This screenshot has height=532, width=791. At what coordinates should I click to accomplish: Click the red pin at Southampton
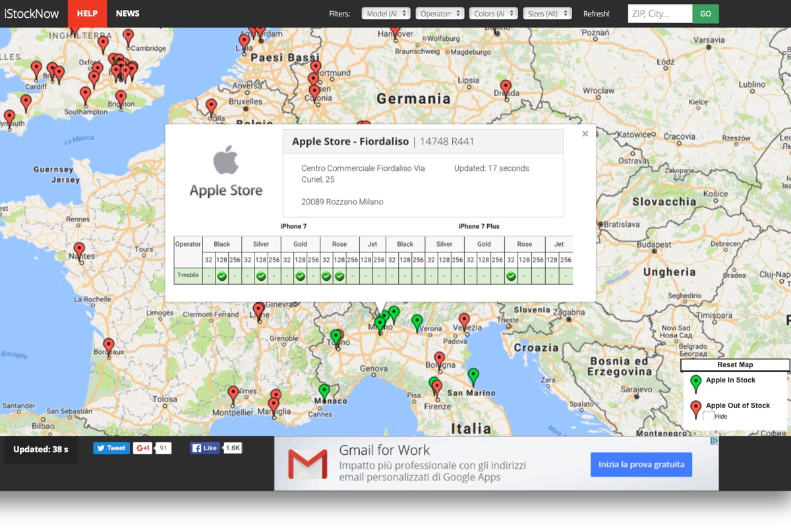point(86,95)
